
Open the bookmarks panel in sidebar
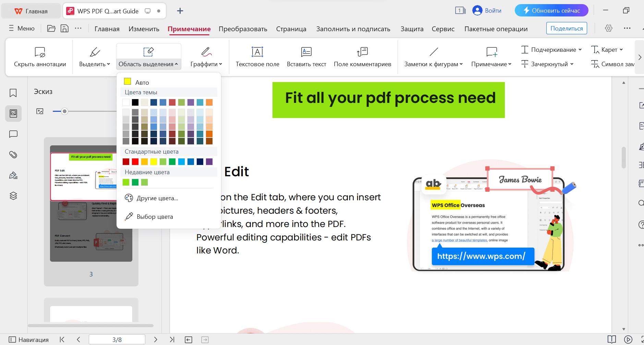[13, 93]
